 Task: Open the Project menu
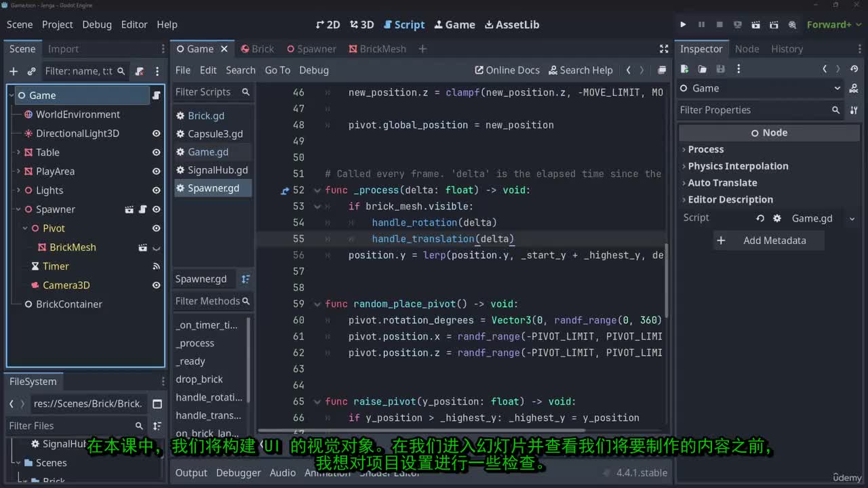(x=57, y=24)
